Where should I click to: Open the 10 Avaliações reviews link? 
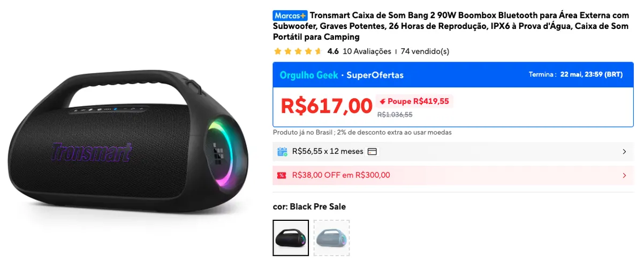367,51
